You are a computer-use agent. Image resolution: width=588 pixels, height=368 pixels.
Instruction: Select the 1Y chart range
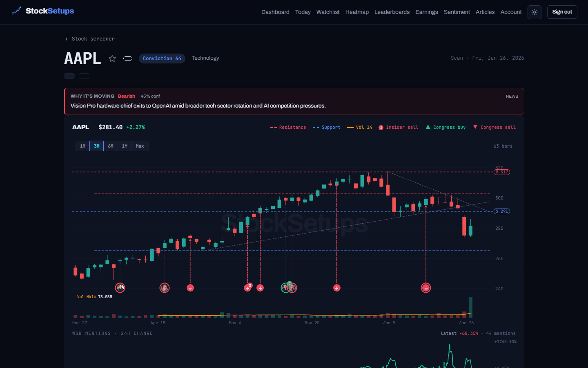click(125, 146)
